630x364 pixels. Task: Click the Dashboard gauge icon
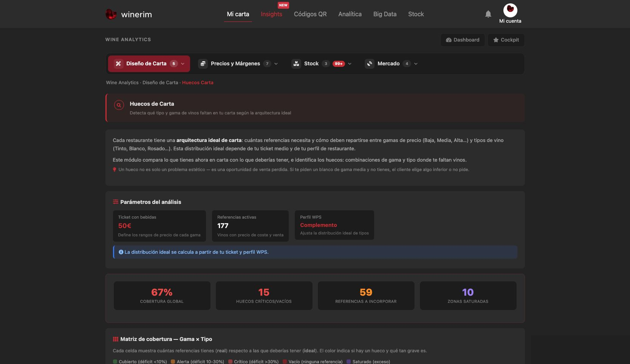click(449, 40)
